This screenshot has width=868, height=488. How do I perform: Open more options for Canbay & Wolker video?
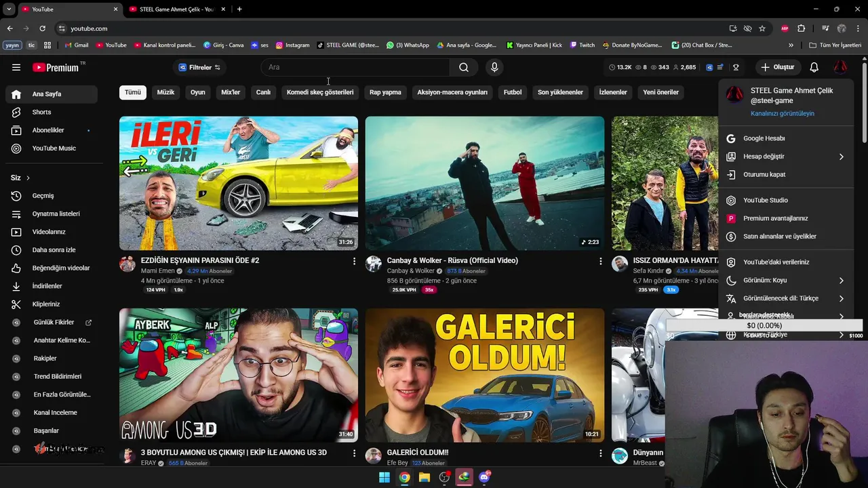[x=600, y=261]
